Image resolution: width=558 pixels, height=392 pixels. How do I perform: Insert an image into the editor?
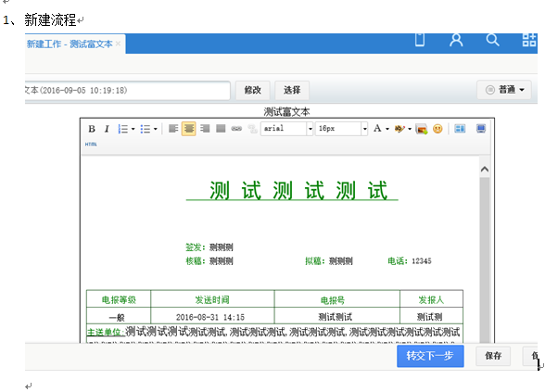pos(422,129)
